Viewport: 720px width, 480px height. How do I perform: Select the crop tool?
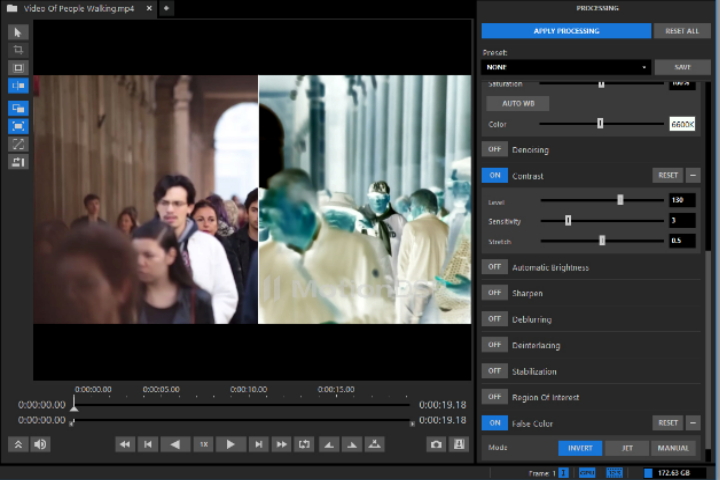(x=18, y=50)
